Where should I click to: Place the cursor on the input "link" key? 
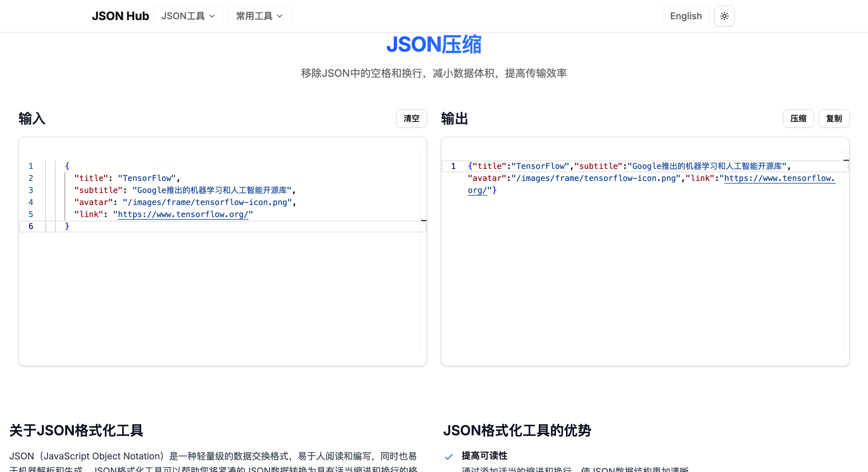point(89,214)
